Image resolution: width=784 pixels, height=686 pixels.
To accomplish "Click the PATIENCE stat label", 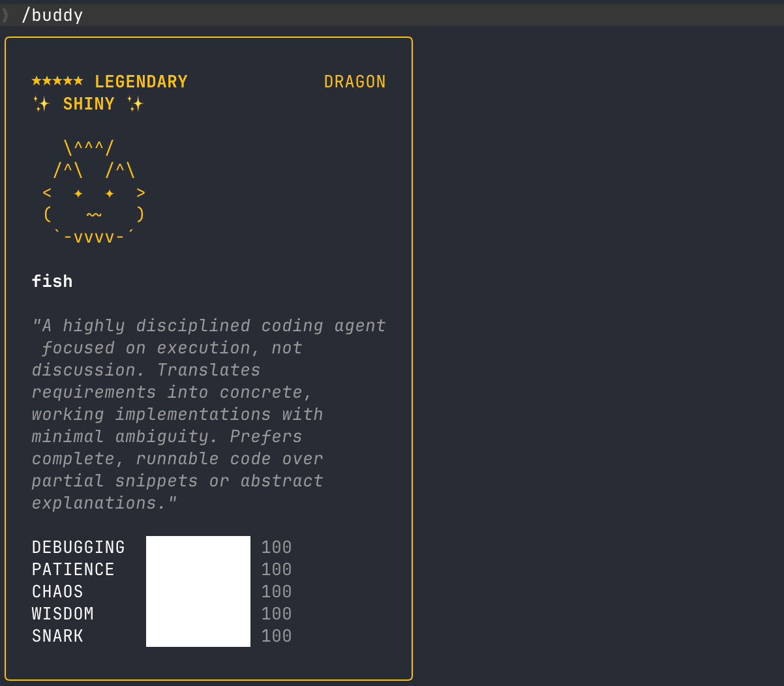I will (73, 569).
